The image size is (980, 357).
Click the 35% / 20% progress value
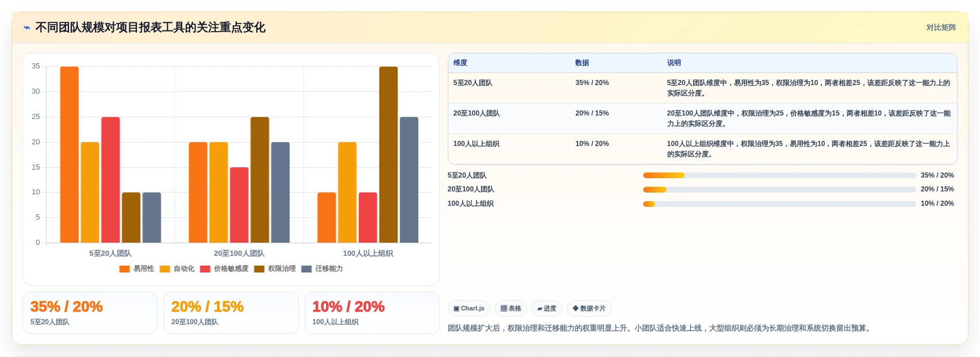tap(937, 176)
